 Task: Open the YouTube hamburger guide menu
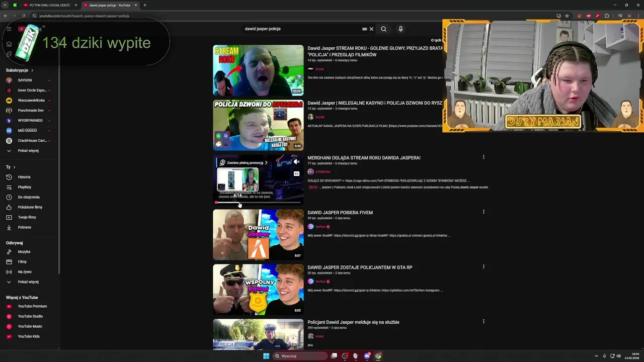click(x=9, y=29)
